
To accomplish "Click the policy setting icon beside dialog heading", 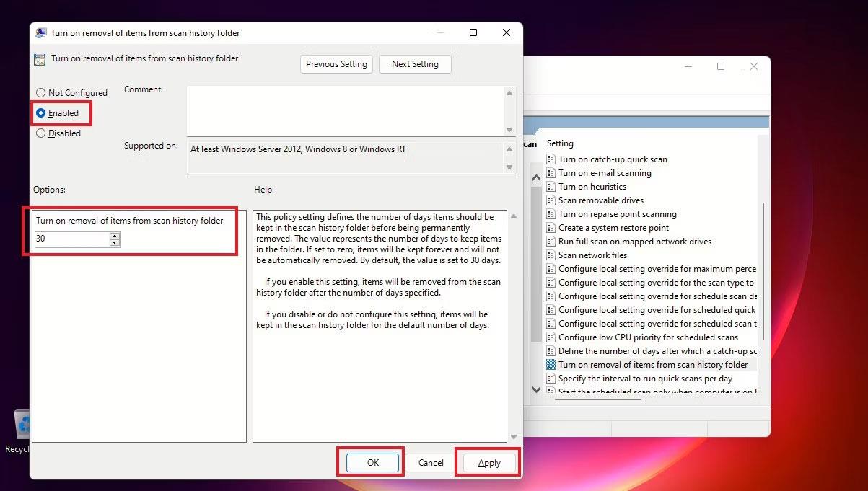I will point(40,60).
